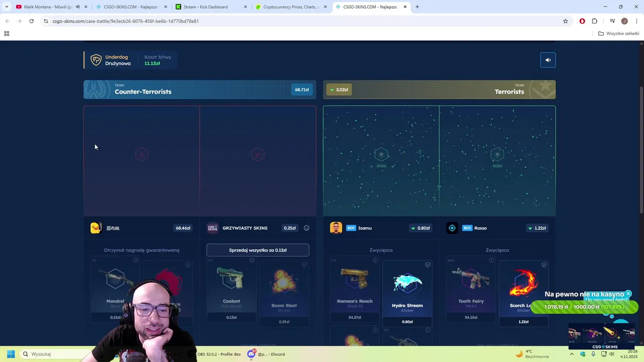Go back with the browser back arrow
Image resolution: width=644 pixels, height=362 pixels.
click(7, 21)
